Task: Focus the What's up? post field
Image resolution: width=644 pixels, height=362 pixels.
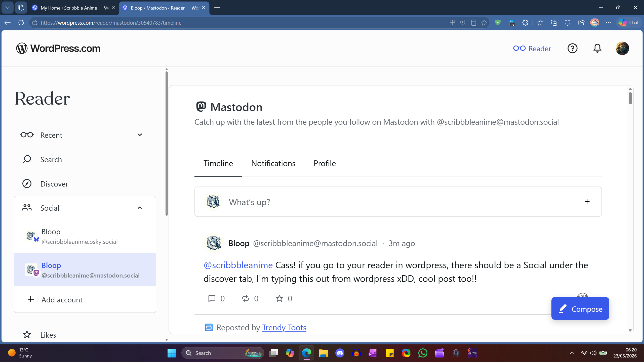Action: click(398, 202)
